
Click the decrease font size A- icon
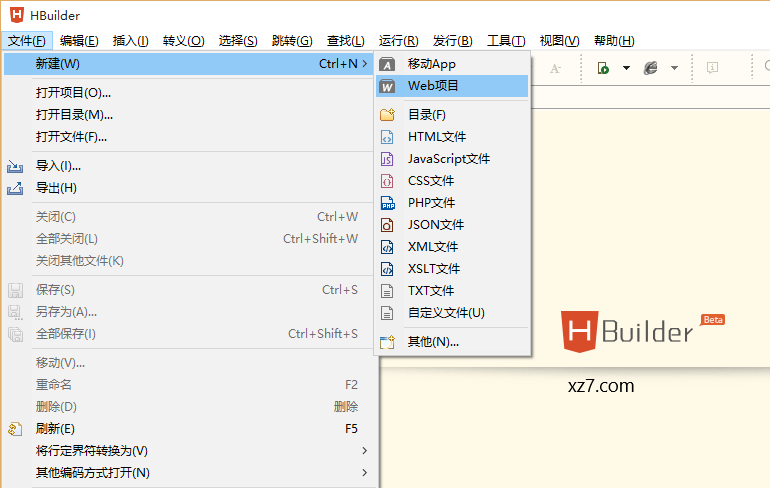pyautogui.click(x=555, y=68)
